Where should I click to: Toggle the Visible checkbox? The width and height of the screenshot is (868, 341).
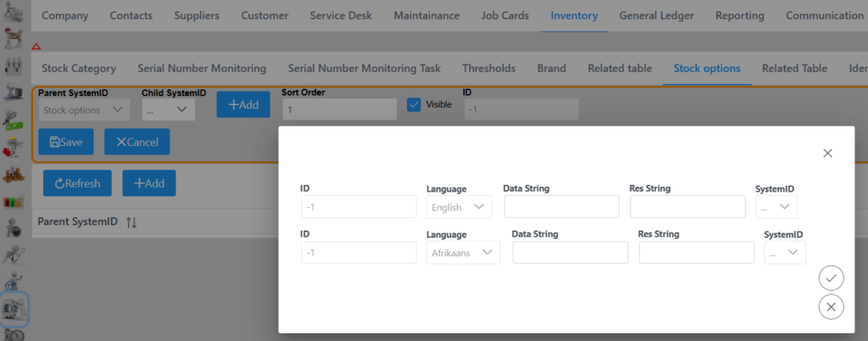pos(415,104)
